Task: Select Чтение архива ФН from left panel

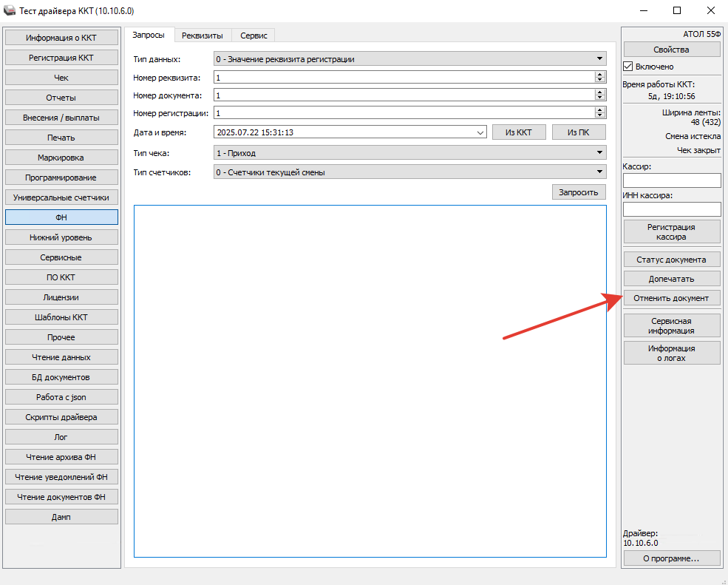Action: (x=61, y=457)
